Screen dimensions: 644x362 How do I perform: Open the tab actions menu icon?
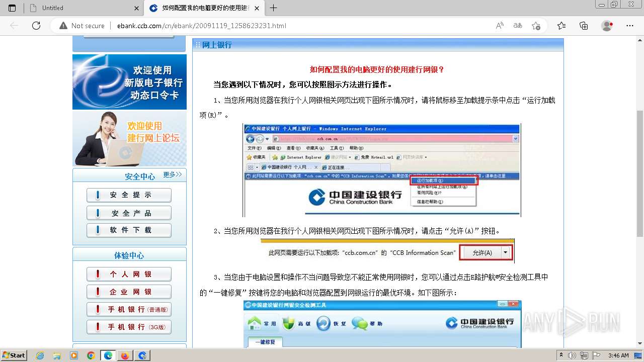12,8
